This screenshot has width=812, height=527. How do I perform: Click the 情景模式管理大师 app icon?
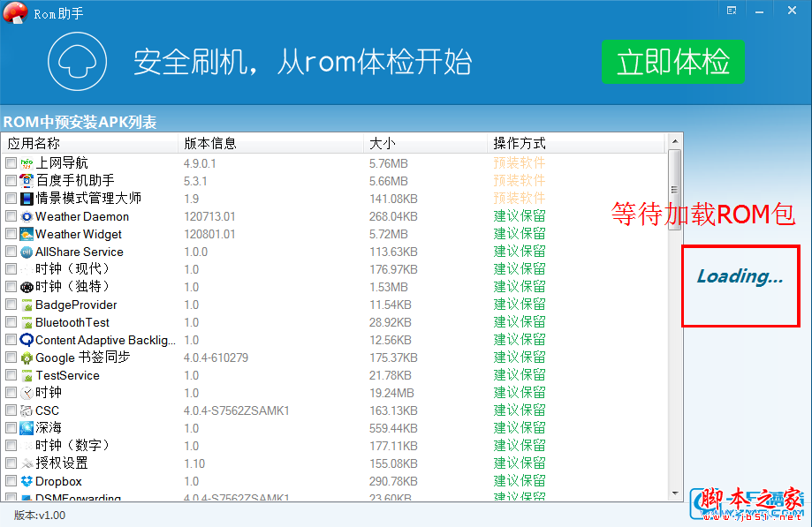pyautogui.click(x=27, y=199)
